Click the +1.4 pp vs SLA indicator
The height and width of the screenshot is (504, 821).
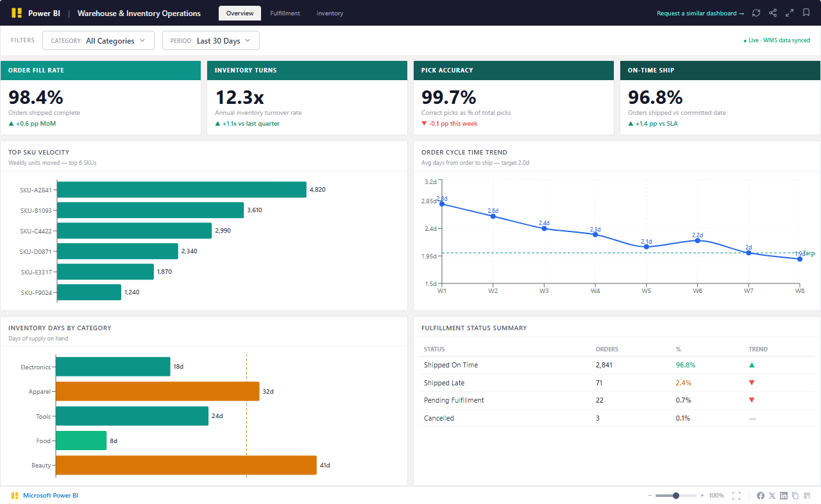[653, 124]
